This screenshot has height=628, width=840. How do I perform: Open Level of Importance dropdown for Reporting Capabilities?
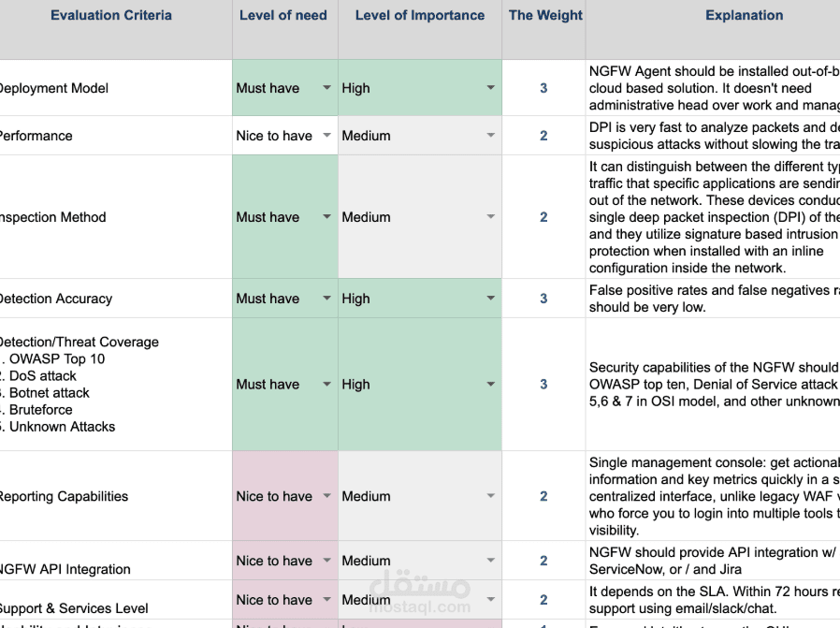[x=491, y=496]
